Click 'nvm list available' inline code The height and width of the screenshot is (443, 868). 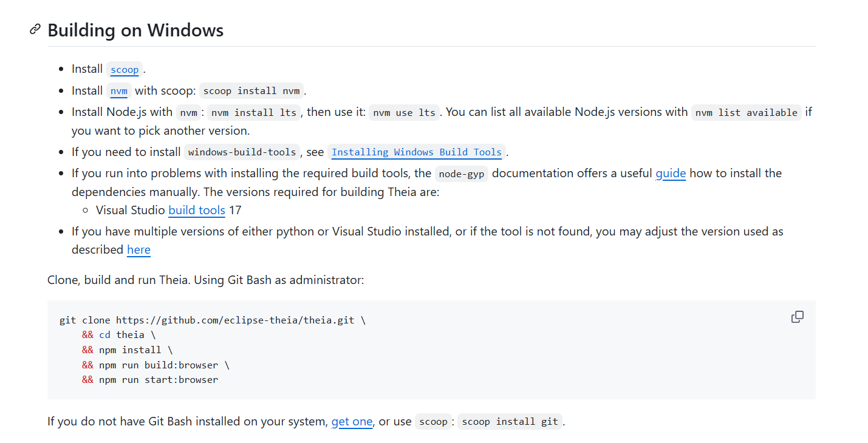(746, 113)
